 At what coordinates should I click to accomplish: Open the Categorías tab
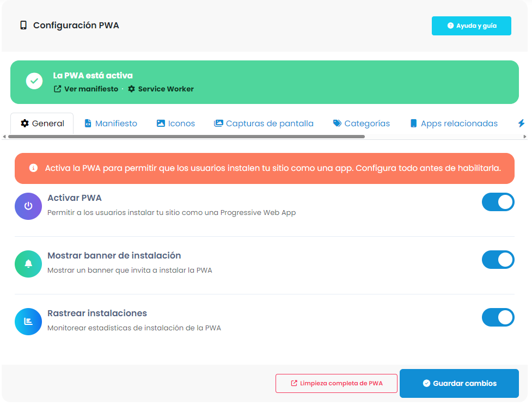[361, 123]
